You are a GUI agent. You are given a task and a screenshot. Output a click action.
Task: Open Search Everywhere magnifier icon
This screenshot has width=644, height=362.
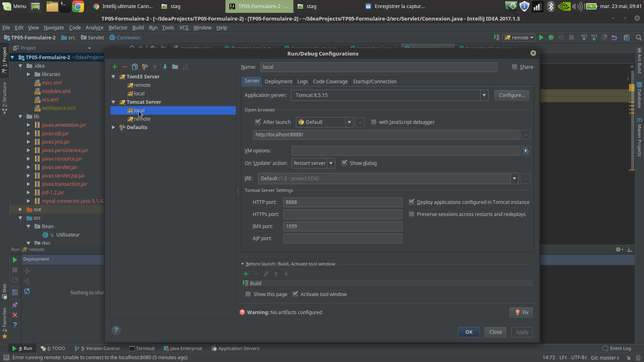pyautogui.click(x=639, y=37)
